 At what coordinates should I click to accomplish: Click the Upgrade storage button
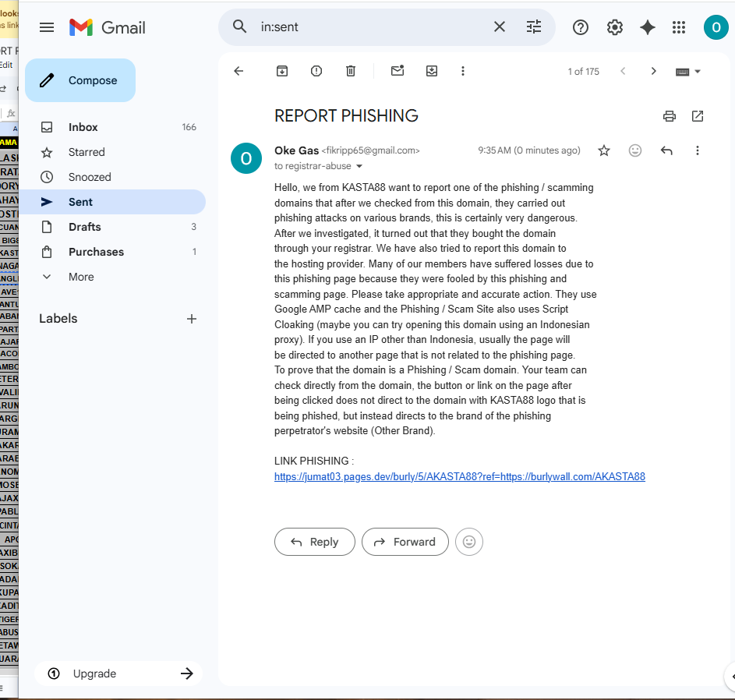point(118,673)
